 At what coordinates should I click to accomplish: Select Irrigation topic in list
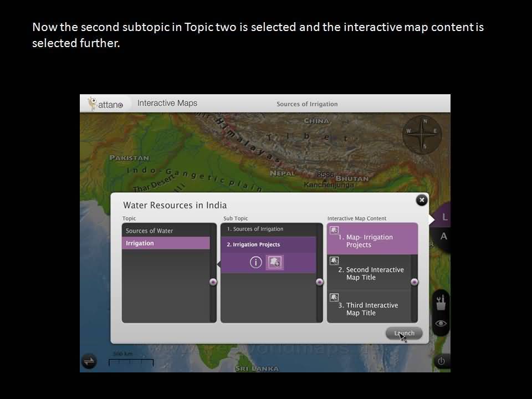pyautogui.click(x=166, y=243)
